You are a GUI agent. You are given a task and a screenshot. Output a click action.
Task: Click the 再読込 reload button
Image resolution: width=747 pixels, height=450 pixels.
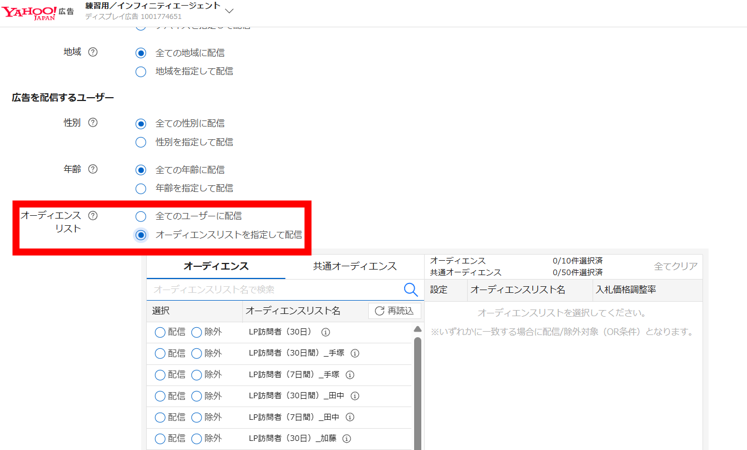[394, 311]
